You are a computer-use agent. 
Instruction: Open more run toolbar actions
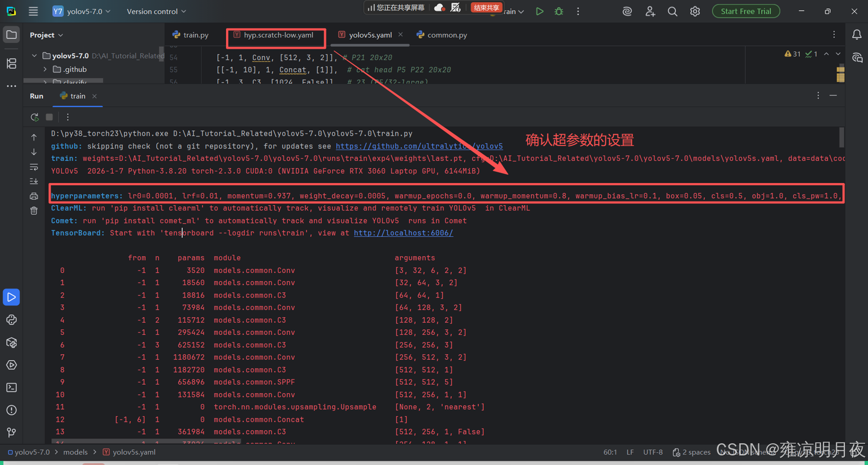tap(68, 117)
